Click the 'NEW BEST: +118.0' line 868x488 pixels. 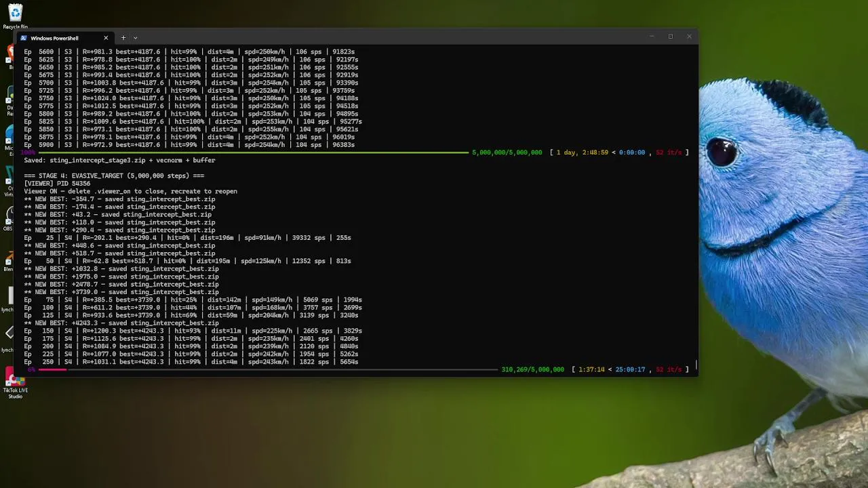point(119,222)
